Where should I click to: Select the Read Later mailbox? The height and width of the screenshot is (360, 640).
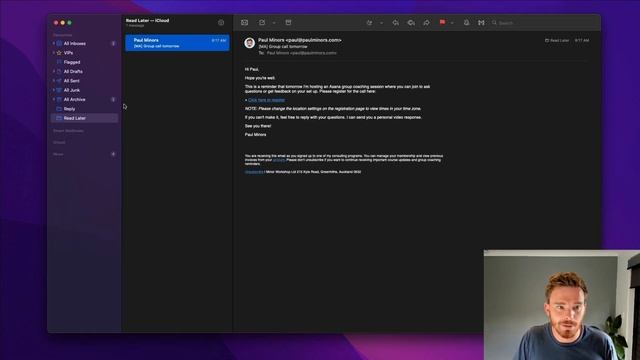coord(84,118)
